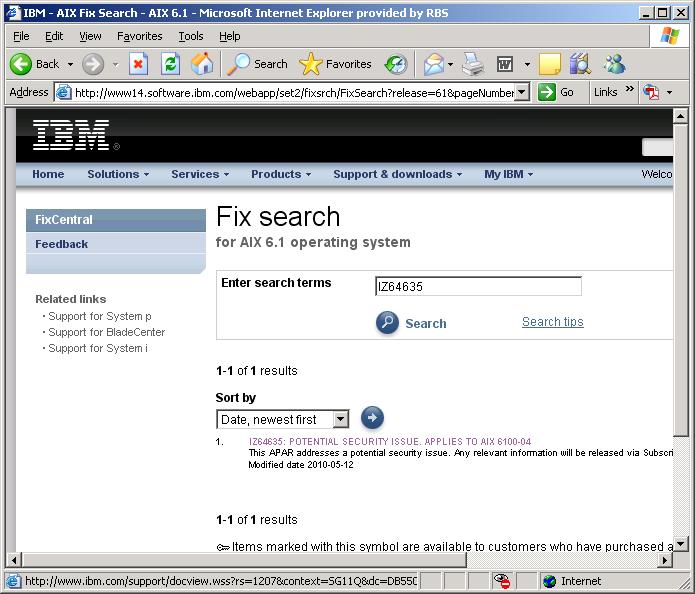Open the History icon in toolbar
This screenshot has height=594, width=695.
(x=396, y=64)
